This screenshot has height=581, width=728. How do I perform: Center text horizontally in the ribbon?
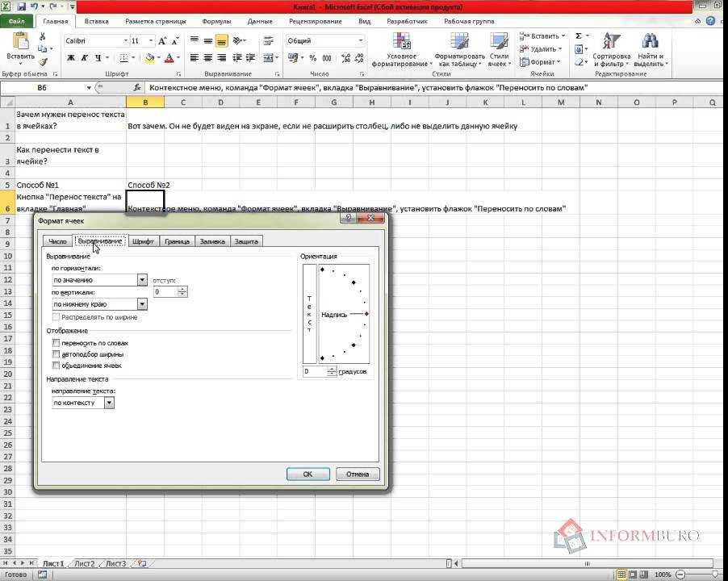208,58
